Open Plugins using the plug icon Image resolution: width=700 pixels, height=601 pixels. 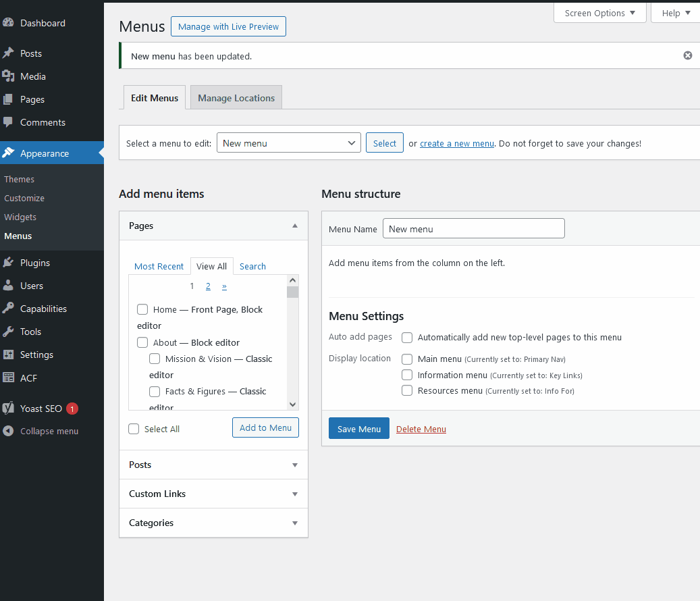(x=8, y=263)
